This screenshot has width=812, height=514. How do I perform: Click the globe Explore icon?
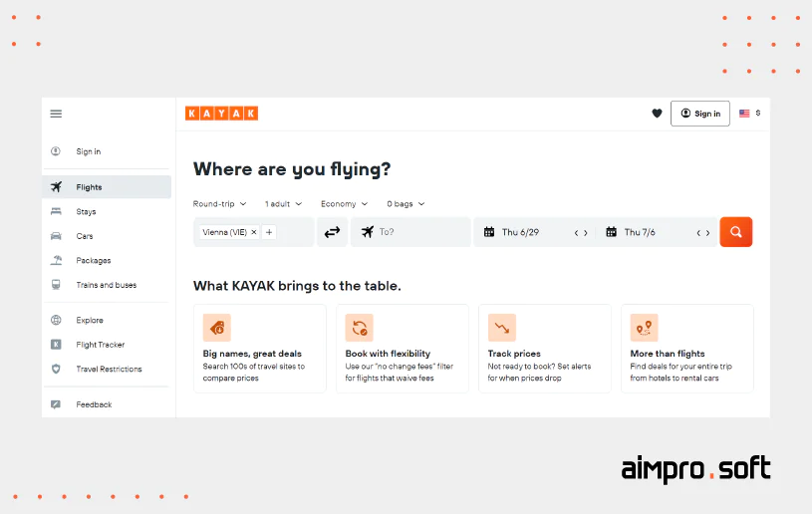click(56, 320)
